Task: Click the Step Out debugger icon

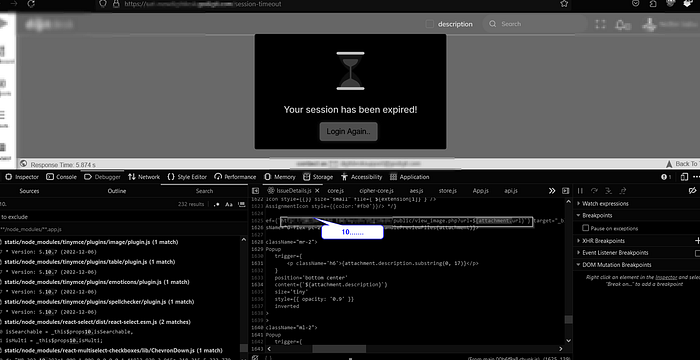Action: click(622, 191)
